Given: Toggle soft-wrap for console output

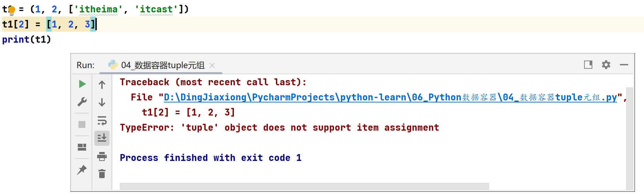Looking at the screenshot, I should (x=102, y=121).
